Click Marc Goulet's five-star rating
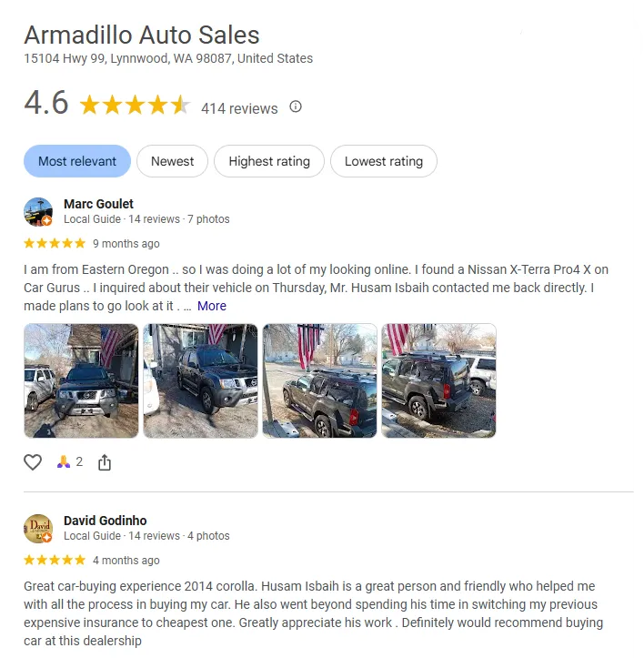This screenshot has height=658, width=644. point(55,243)
